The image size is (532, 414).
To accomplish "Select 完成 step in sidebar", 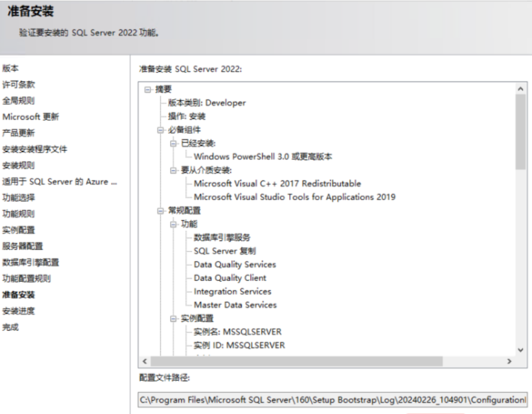I will pos(10,327).
